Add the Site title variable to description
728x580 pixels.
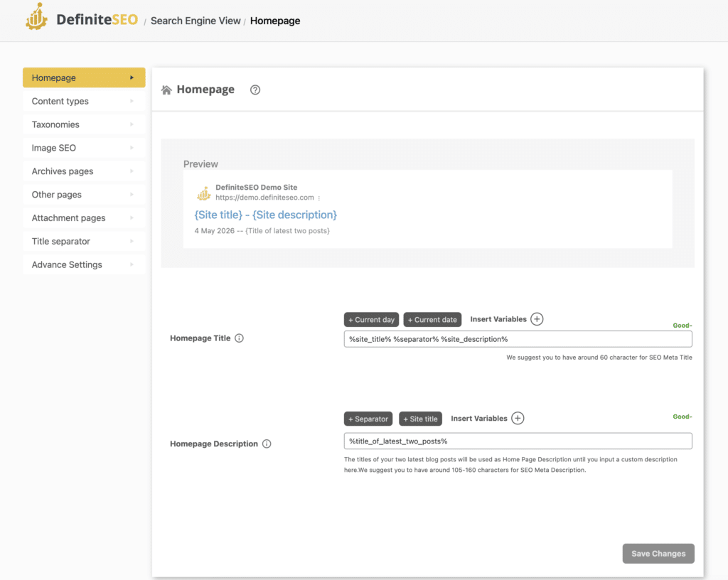(420, 419)
